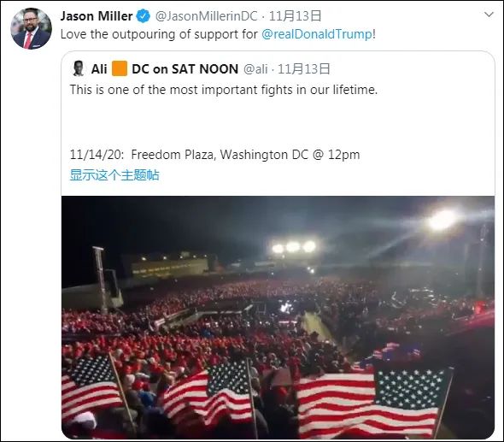Click the blank area inside the quoted tweet card
Image resolution: width=504 pixels, height=442 pixels.
[278, 122]
